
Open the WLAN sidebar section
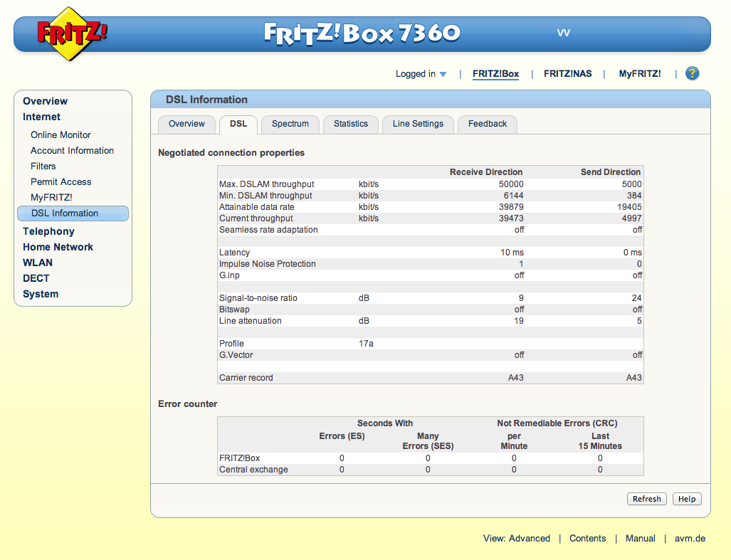pyautogui.click(x=38, y=263)
